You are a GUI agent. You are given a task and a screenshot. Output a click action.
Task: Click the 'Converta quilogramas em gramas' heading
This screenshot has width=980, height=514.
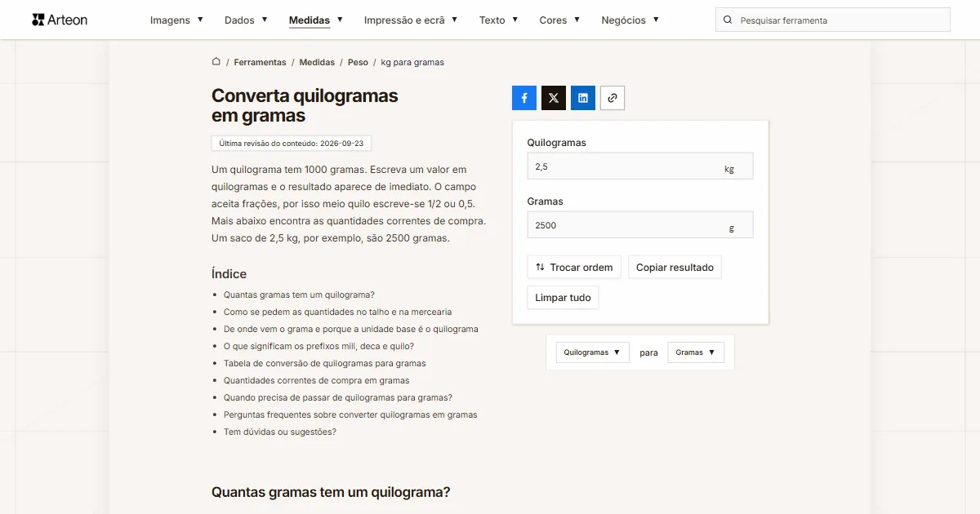pyautogui.click(x=305, y=105)
